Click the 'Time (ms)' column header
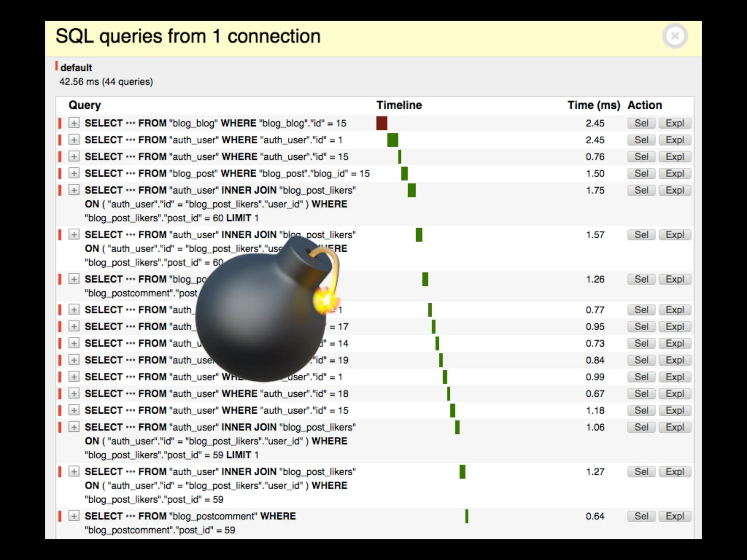 (x=594, y=105)
